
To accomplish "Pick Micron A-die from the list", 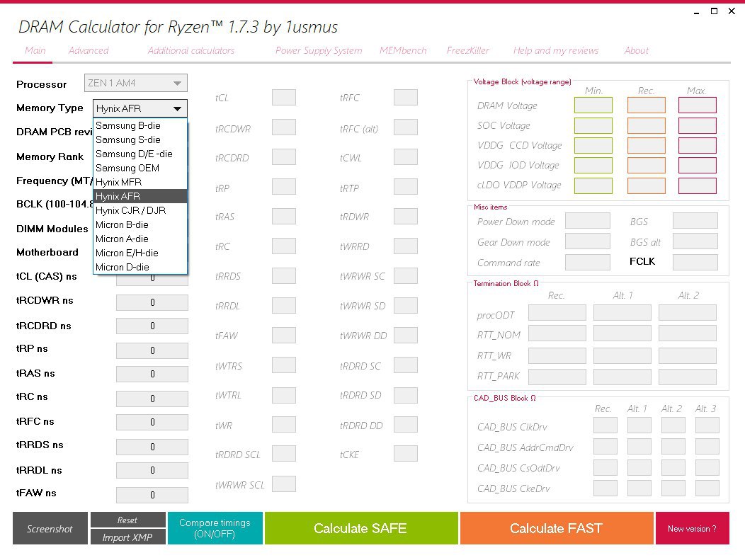I will [140, 239].
